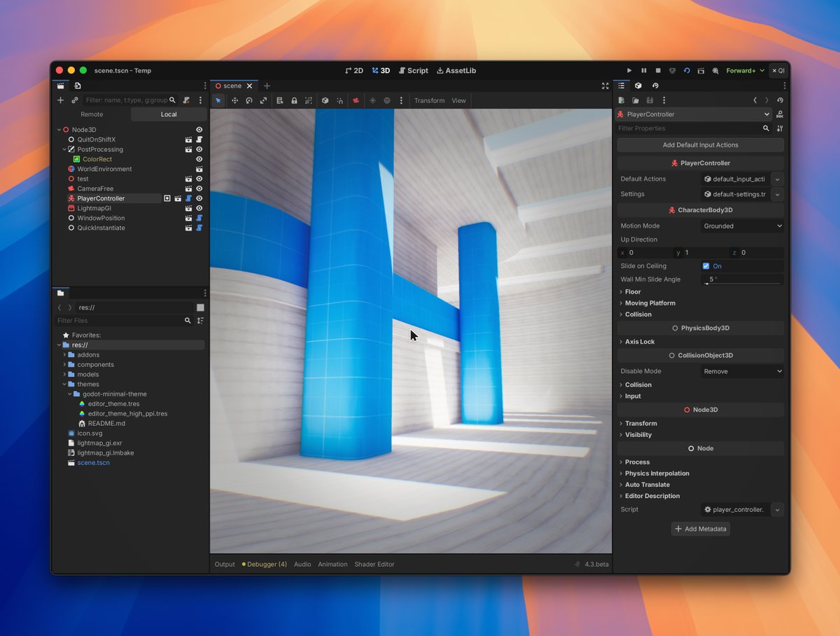Switch to Remote scene tree
The height and width of the screenshot is (636, 840).
click(x=92, y=114)
